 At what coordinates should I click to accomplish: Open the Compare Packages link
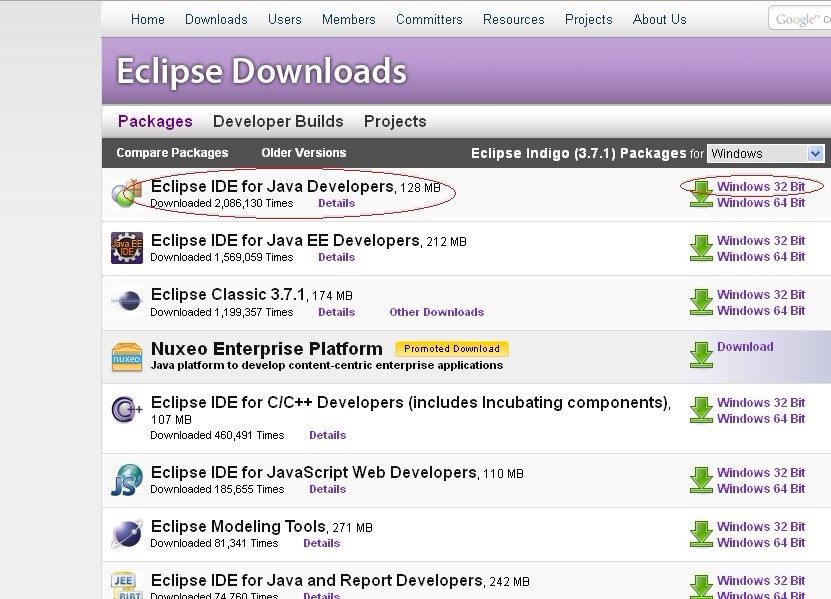point(172,153)
